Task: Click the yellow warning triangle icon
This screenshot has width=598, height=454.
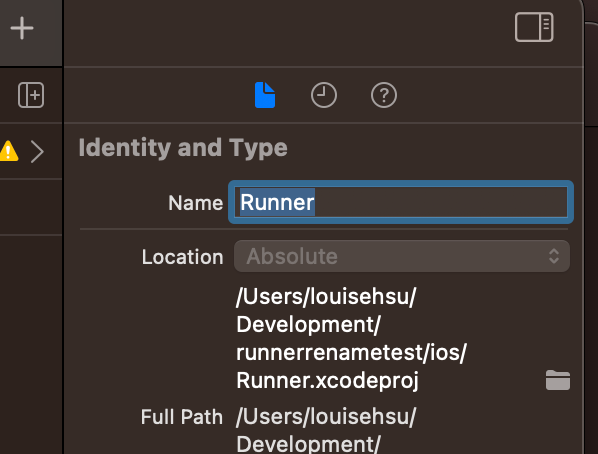Action: 8,151
